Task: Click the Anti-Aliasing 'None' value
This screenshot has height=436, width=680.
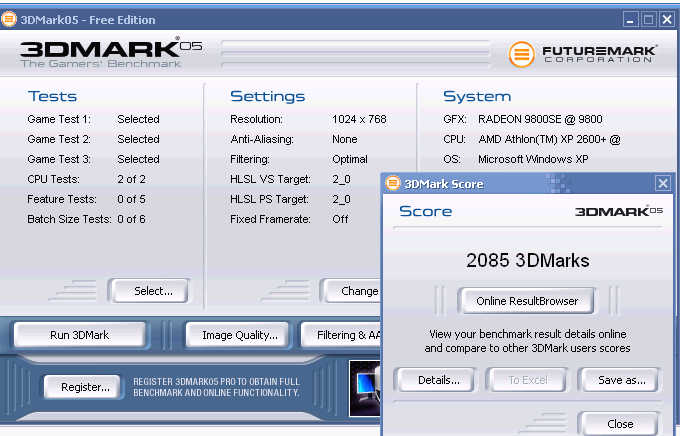Action: [x=345, y=139]
